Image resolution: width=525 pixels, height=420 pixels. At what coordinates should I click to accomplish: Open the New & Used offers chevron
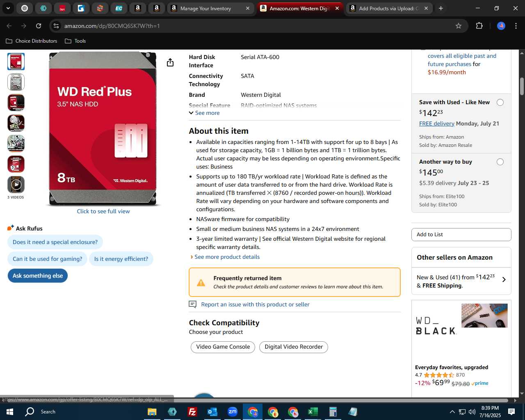point(504,280)
